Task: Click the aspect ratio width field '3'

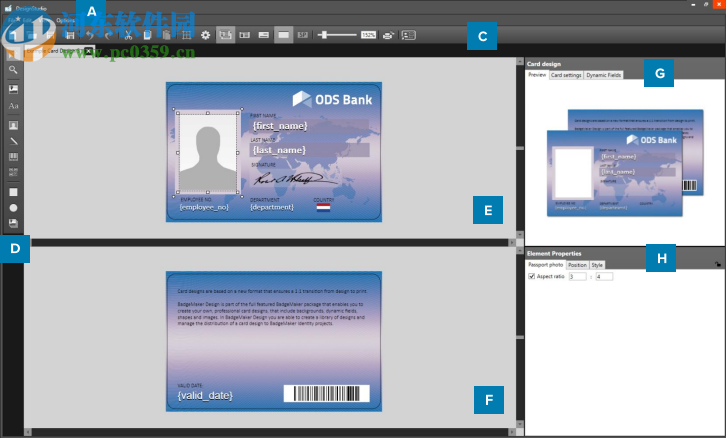Action: click(x=577, y=276)
